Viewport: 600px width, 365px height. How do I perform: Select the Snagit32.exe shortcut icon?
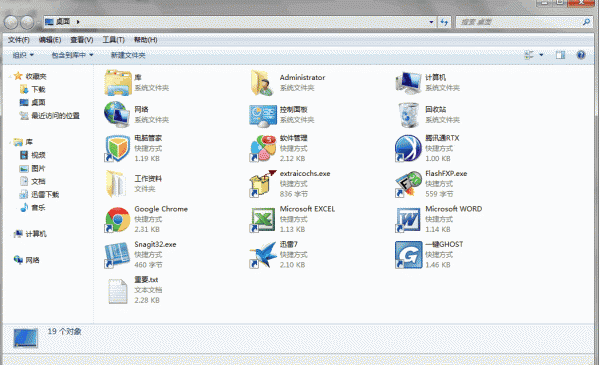[117, 255]
